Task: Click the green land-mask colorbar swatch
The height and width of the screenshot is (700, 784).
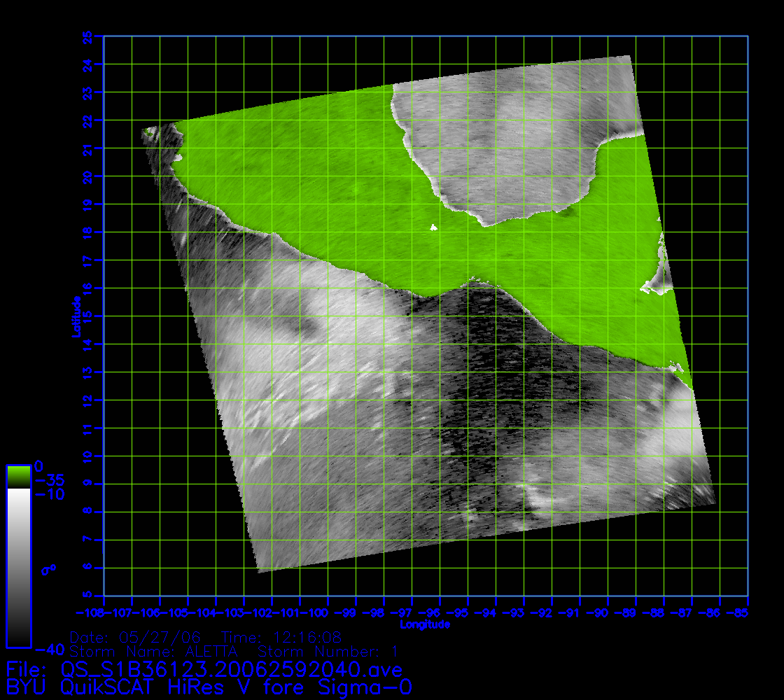Action: point(18,476)
